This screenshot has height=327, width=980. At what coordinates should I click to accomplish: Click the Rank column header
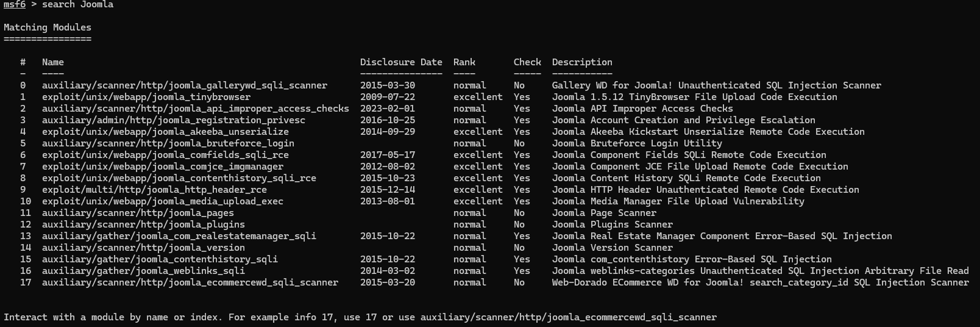click(464, 62)
